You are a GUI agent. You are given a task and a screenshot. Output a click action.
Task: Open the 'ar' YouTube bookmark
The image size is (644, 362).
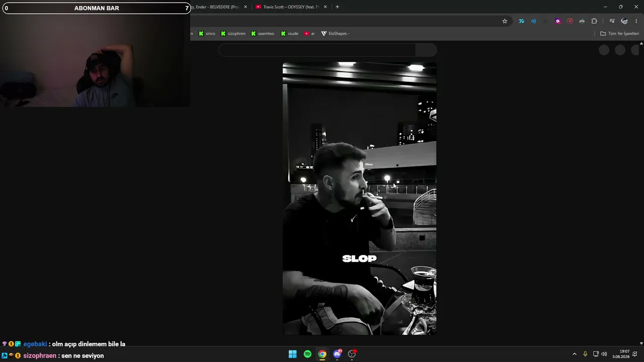(x=309, y=34)
